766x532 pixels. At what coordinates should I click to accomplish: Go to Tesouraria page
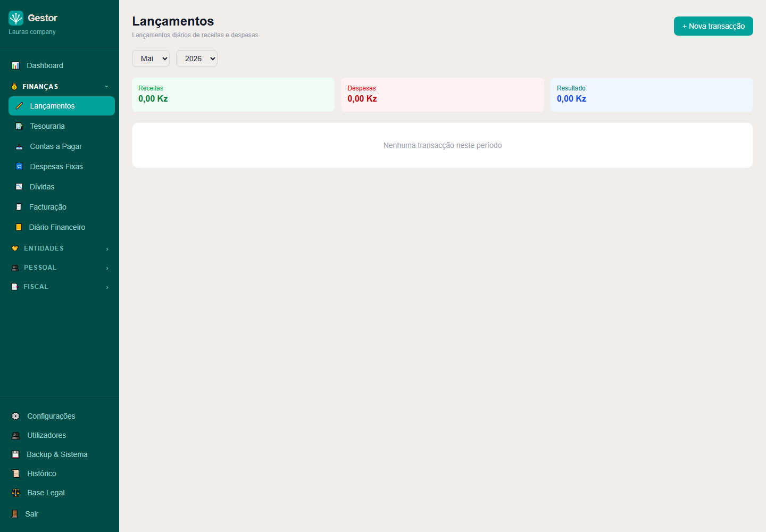coord(62,126)
